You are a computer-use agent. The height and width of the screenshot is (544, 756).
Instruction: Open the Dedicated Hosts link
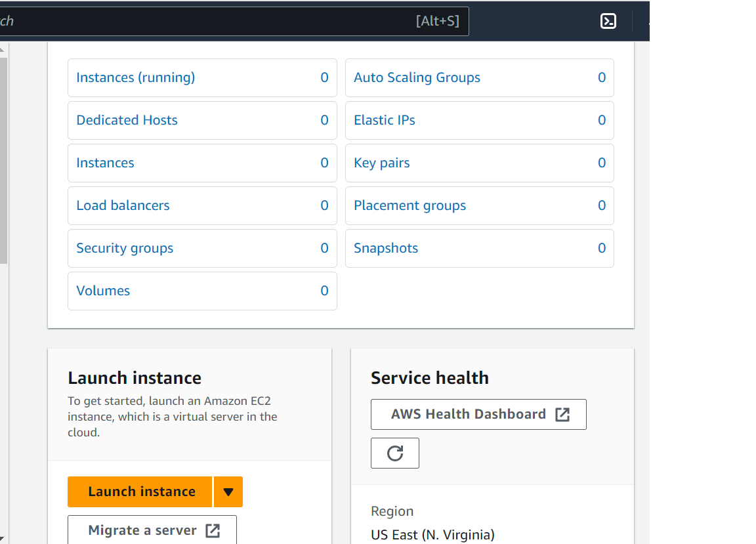pos(127,120)
